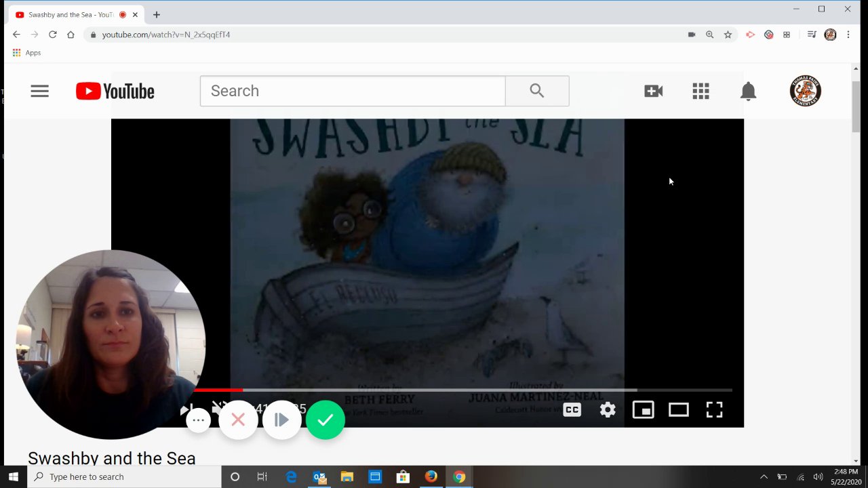Click the grid extension icon in toolbar

point(787,35)
